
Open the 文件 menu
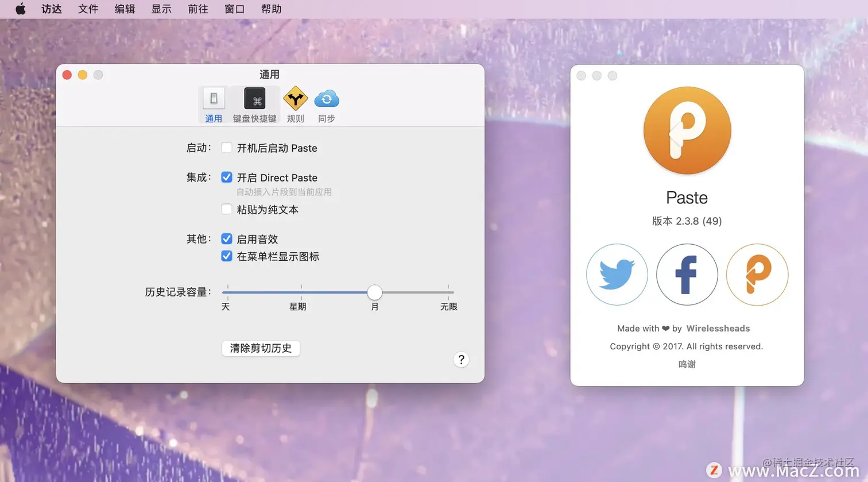point(88,9)
